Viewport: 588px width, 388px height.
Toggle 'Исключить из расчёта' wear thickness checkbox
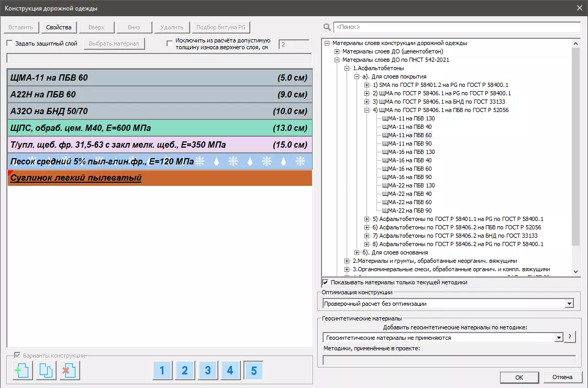click(x=170, y=43)
